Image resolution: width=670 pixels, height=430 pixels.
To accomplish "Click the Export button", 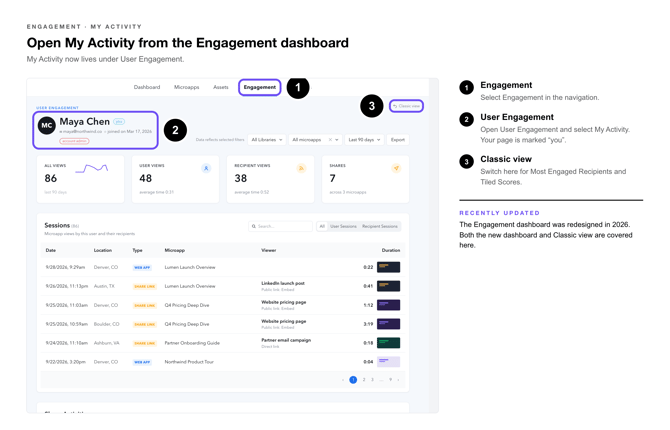I will coord(397,140).
